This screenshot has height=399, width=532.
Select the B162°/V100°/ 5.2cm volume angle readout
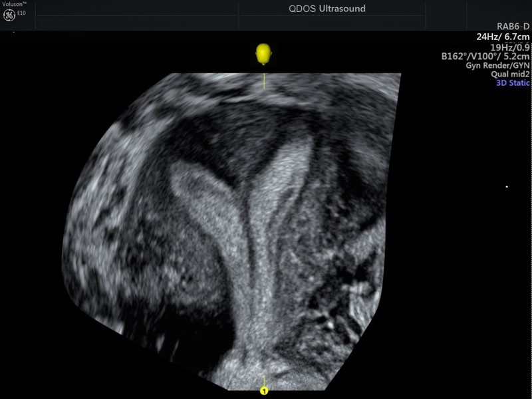tap(485, 57)
